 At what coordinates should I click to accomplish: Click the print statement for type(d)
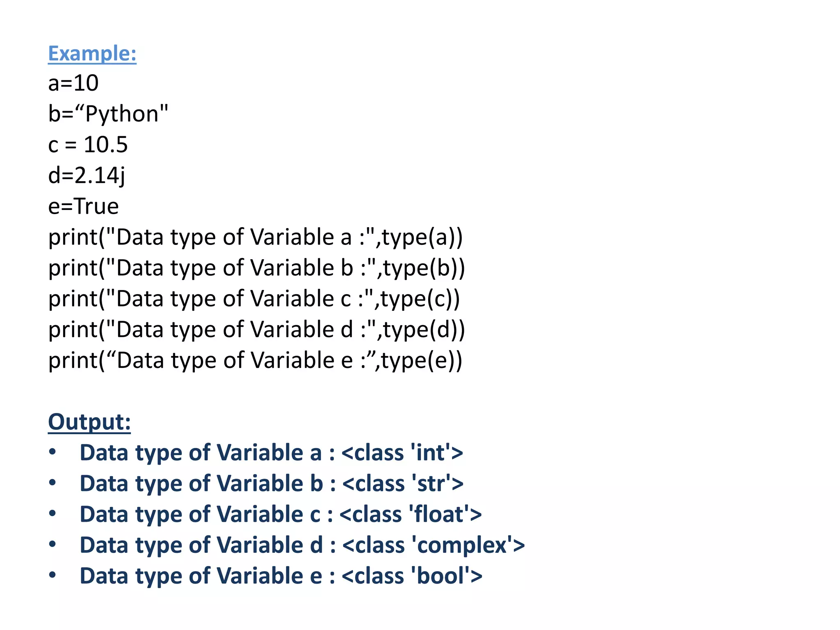pos(257,330)
